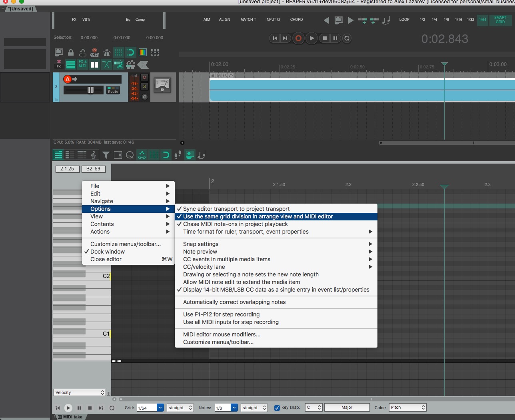Open the Grid 1/64 dropdown
Image resolution: width=515 pixels, height=420 pixels.
tap(160, 408)
